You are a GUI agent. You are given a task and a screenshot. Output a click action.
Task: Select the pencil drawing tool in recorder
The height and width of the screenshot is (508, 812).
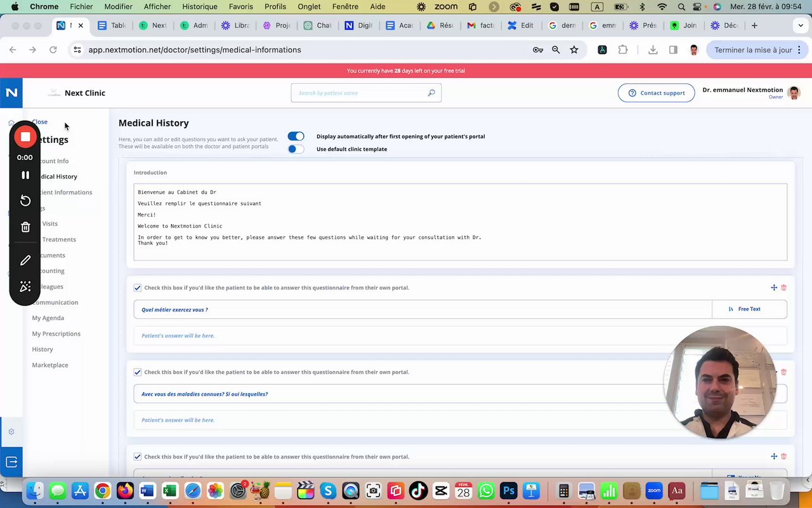25,260
